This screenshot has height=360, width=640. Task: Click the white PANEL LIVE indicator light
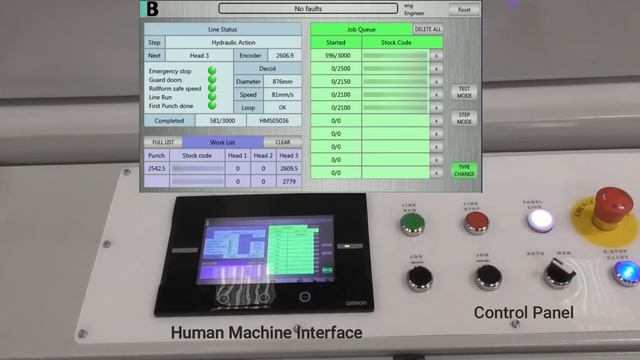(540, 220)
